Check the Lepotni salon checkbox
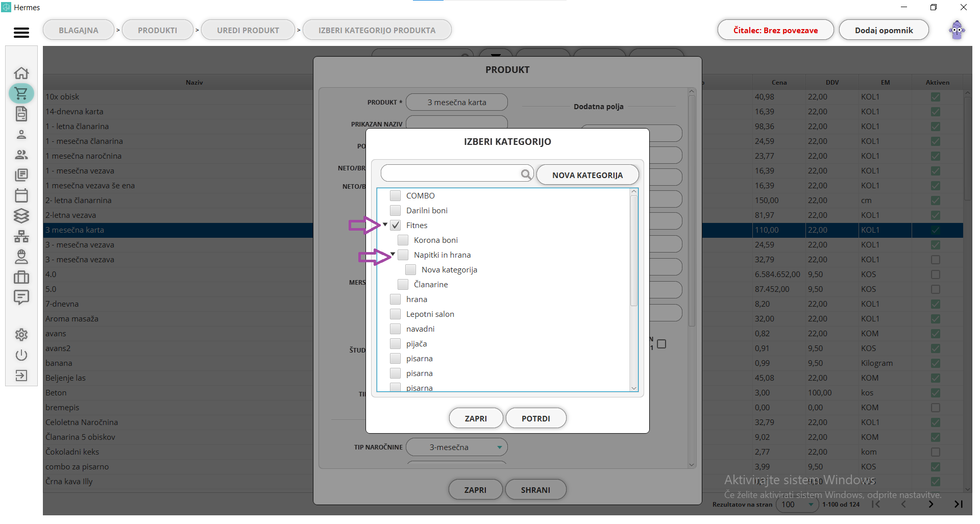This screenshot has width=980, height=524. coord(395,314)
